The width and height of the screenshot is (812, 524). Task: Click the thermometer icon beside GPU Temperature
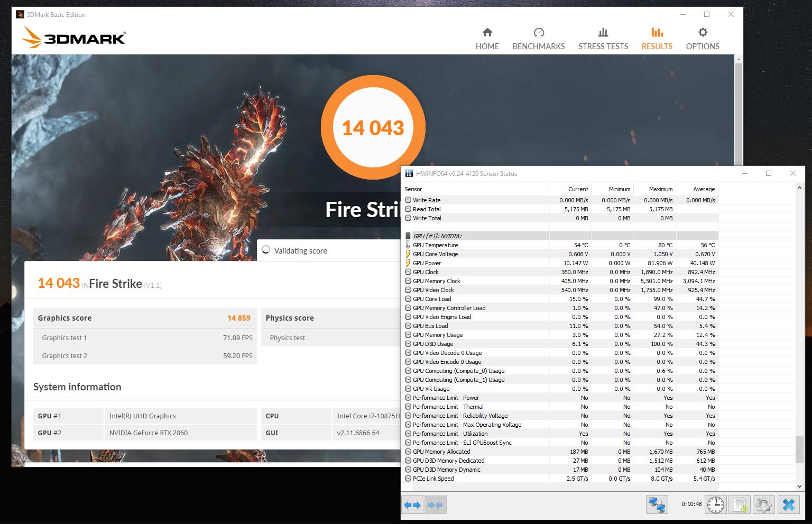point(408,245)
